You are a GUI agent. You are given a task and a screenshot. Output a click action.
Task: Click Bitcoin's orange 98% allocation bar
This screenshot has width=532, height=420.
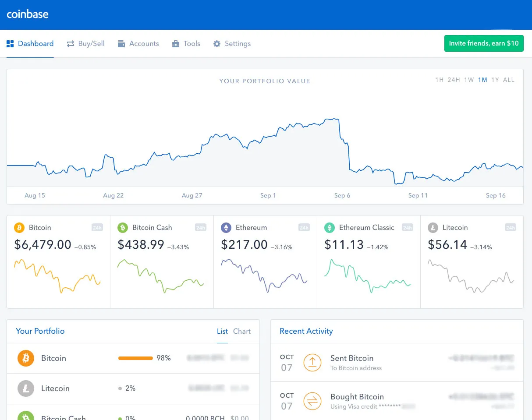135,358
